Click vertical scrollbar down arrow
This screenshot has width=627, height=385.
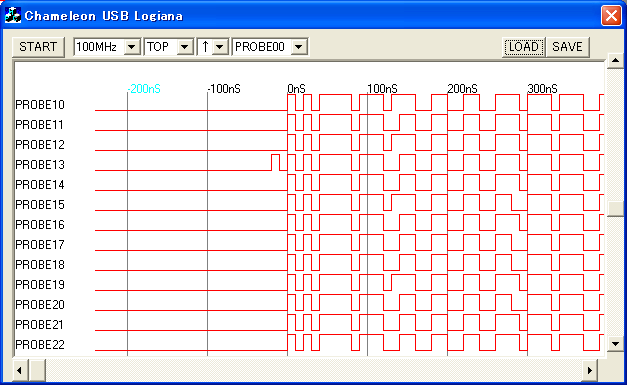pyautogui.click(x=615, y=343)
